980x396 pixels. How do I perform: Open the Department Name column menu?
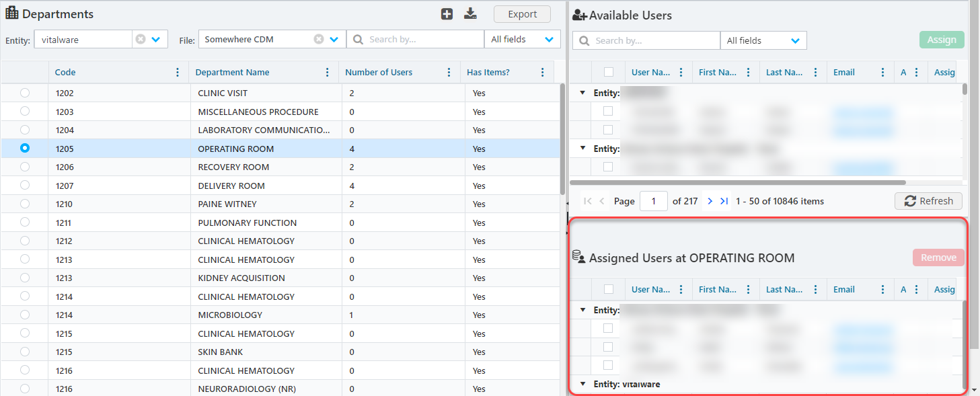327,73
